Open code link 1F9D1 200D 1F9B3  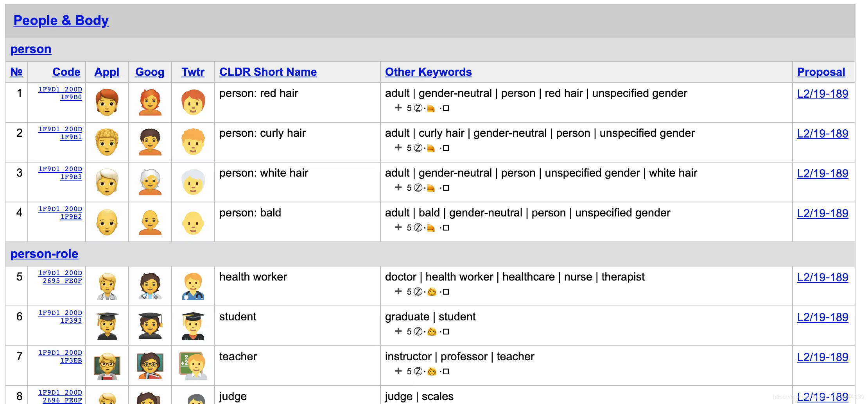pyautogui.click(x=60, y=173)
